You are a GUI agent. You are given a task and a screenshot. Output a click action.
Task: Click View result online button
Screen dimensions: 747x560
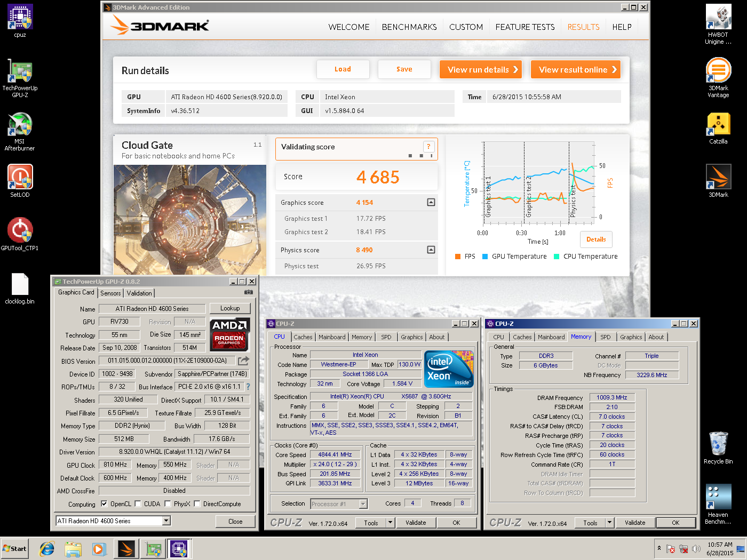point(576,69)
